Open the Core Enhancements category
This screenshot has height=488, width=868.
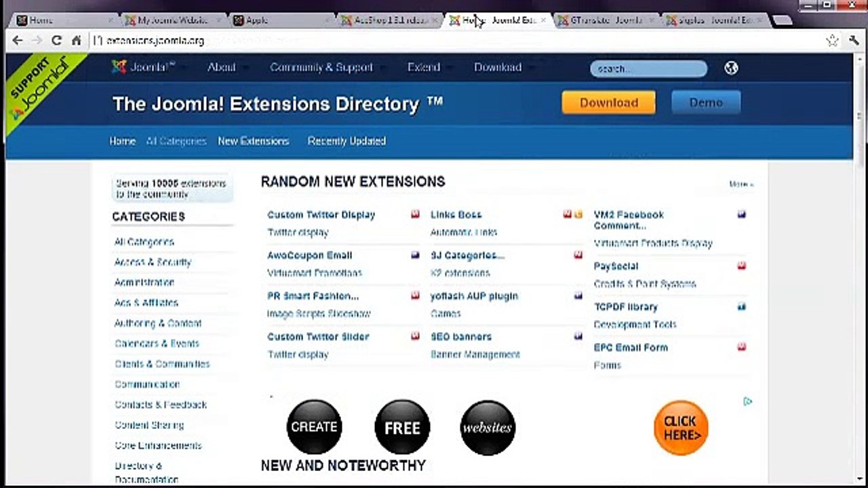158,445
